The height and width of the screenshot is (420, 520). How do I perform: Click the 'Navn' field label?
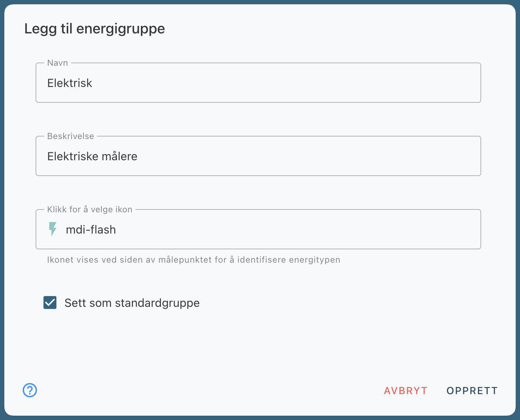pos(57,63)
